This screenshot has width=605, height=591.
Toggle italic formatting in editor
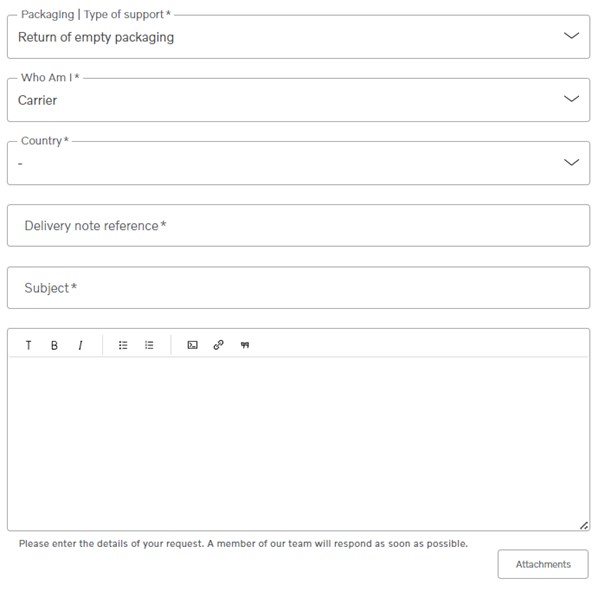coord(80,345)
